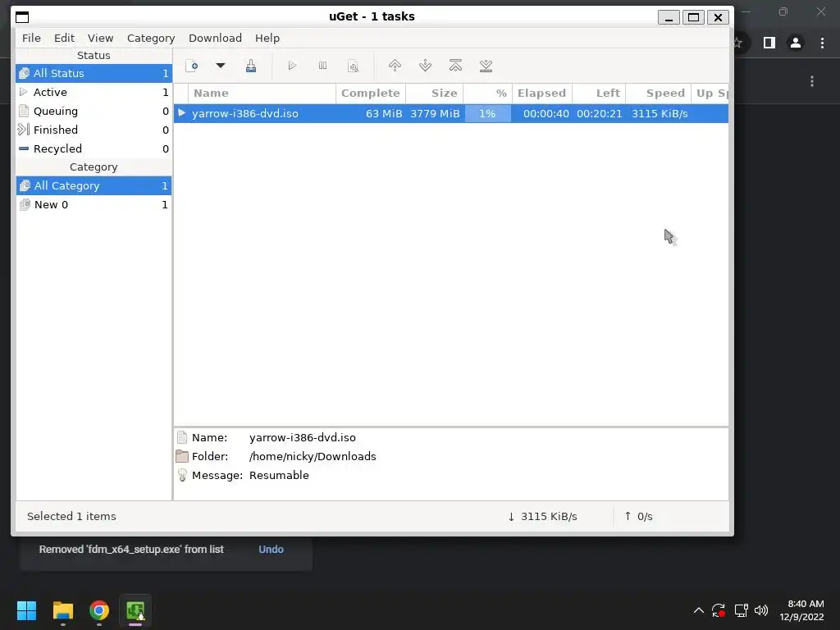
Task: Sort by the Elapsed column header
Action: tap(542, 94)
